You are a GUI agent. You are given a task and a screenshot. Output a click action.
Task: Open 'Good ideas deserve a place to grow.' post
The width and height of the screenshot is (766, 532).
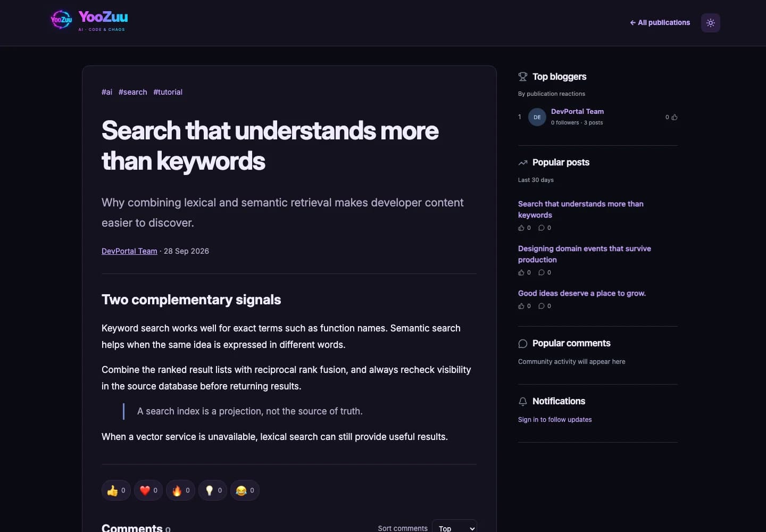click(x=582, y=293)
